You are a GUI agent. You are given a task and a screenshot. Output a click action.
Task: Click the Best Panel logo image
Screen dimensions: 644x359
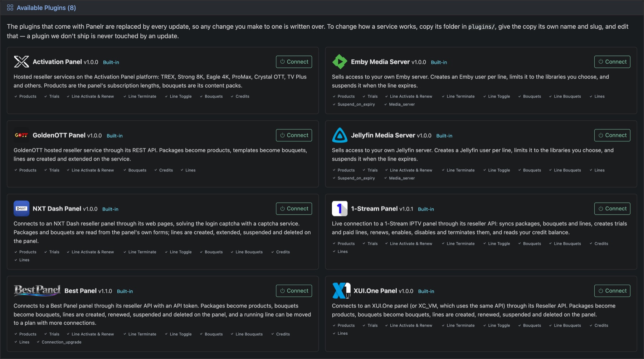coord(37,290)
